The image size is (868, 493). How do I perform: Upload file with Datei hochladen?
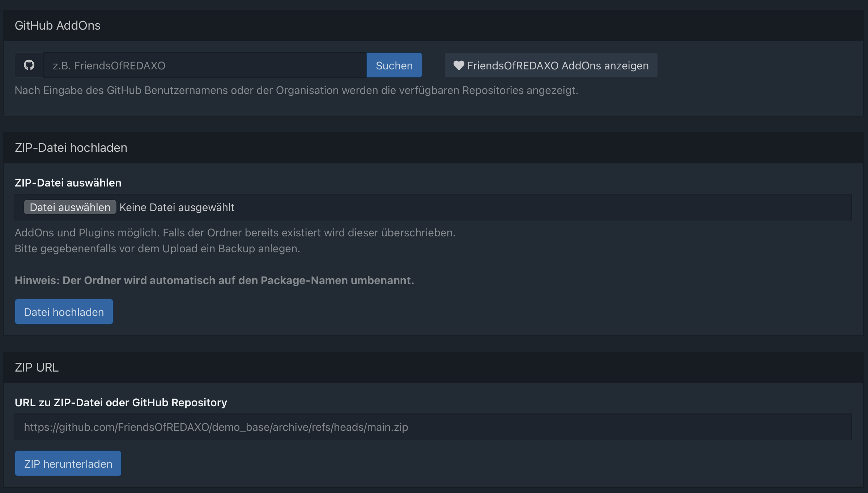[64, 312]
